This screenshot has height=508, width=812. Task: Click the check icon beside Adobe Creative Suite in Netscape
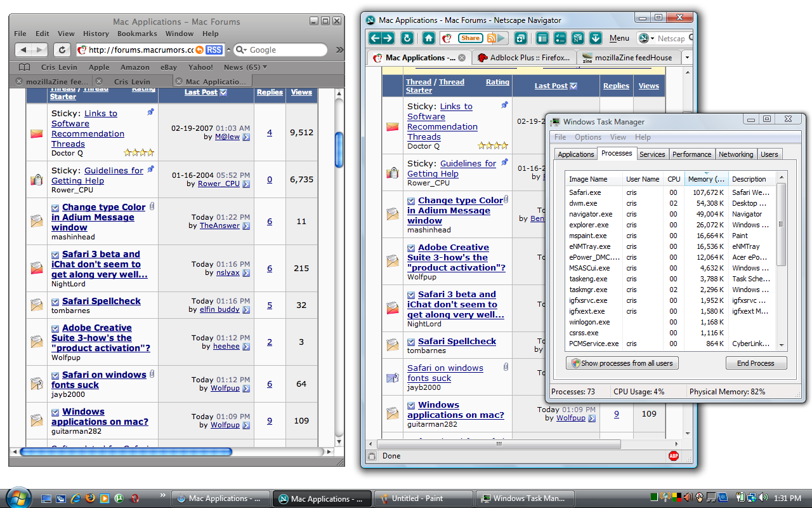[411, 248]
